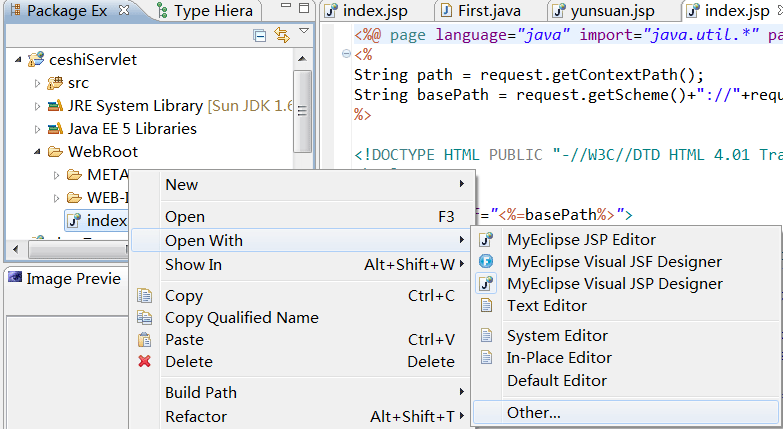Close the Package Explorer tab
783x429 pixels.
coord(124,11)
